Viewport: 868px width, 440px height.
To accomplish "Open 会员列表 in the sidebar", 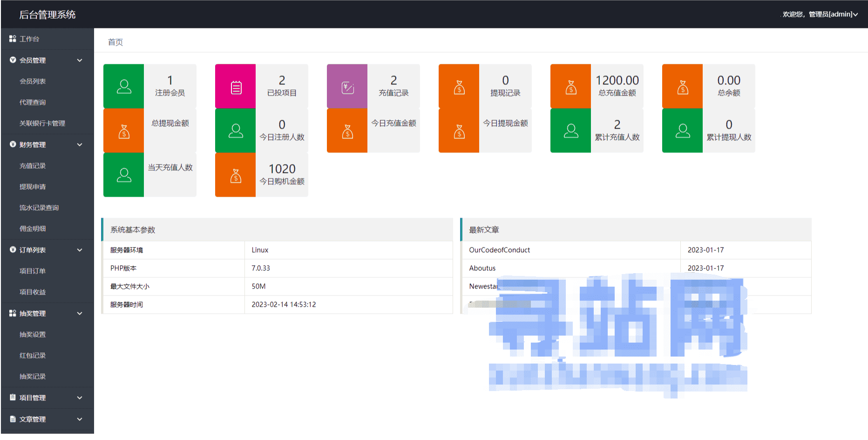I will [x=33, y=81].
